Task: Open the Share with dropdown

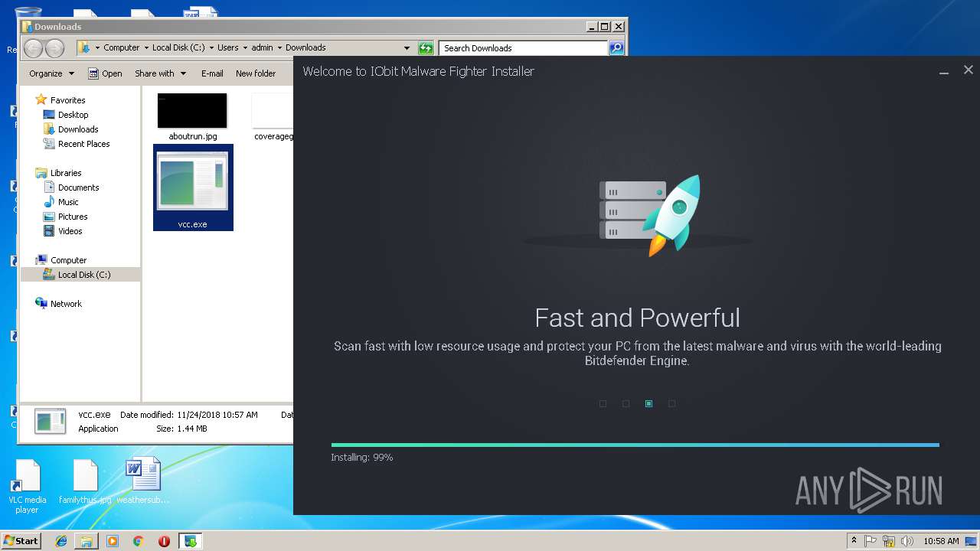Action: (160, 73)
